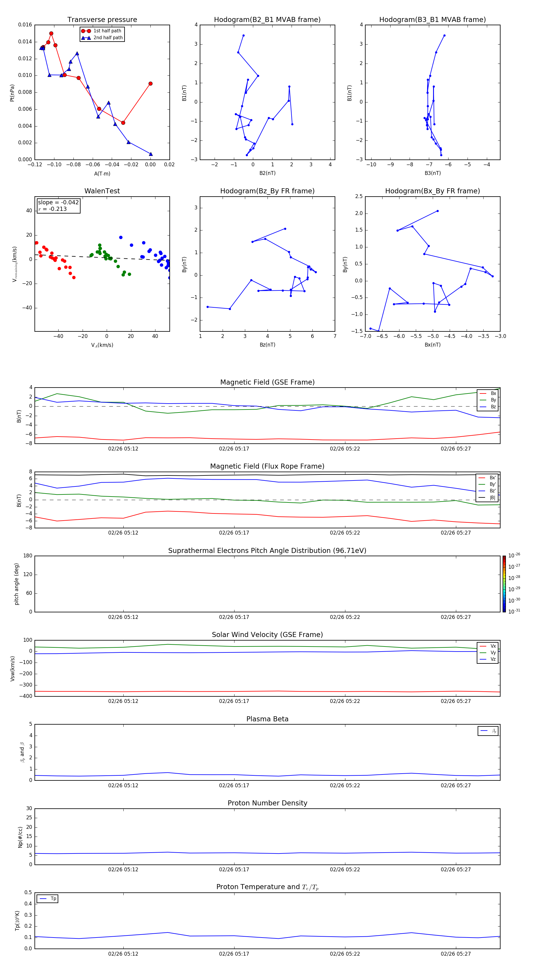Click the 'B2(nT)' x-axis label
This screenshot has height=980, width=535.
tap(267, 173)
